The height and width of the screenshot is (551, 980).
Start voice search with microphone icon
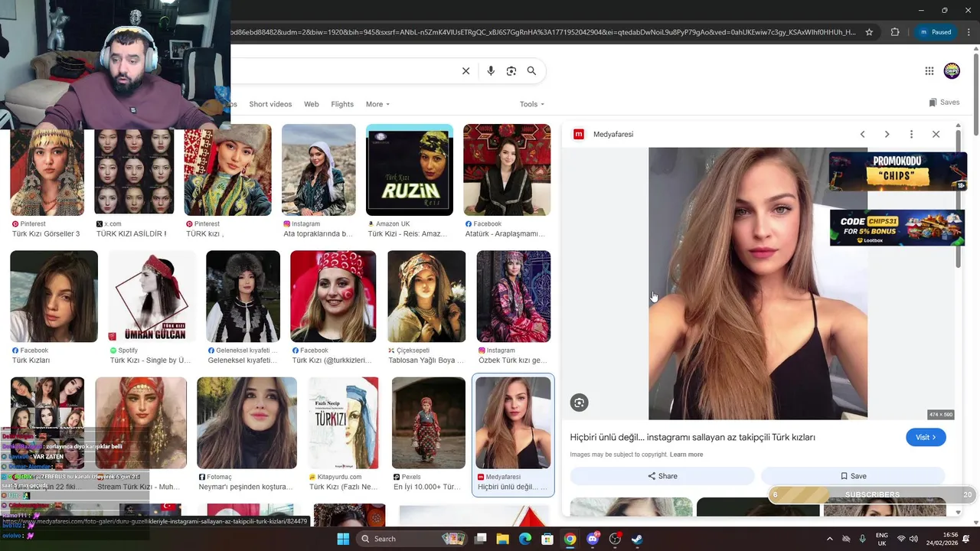coord(491,71)
